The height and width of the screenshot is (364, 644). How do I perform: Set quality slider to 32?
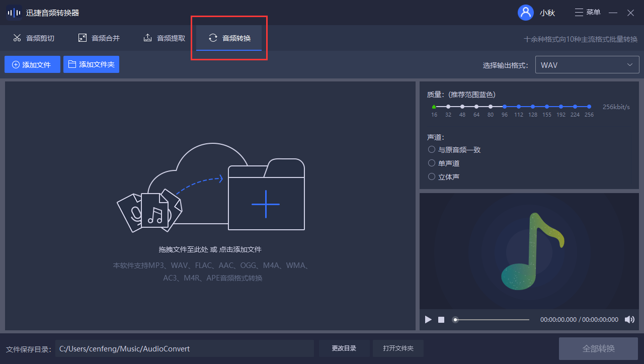448,107
